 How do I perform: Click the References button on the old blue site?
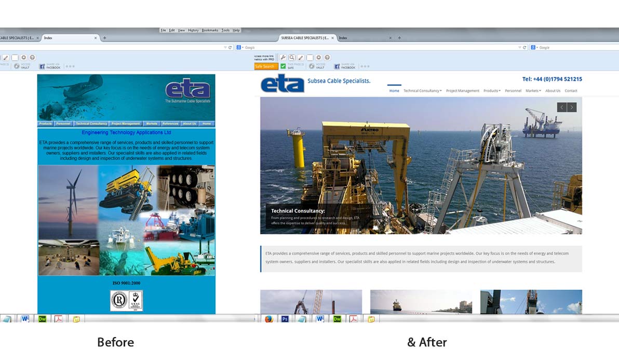coord(170,124)
